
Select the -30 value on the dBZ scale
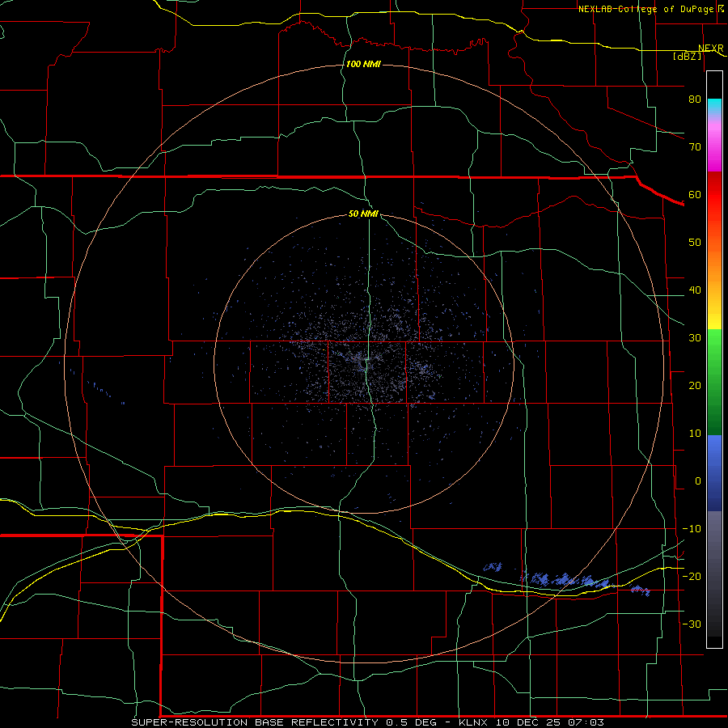point(692,624)
